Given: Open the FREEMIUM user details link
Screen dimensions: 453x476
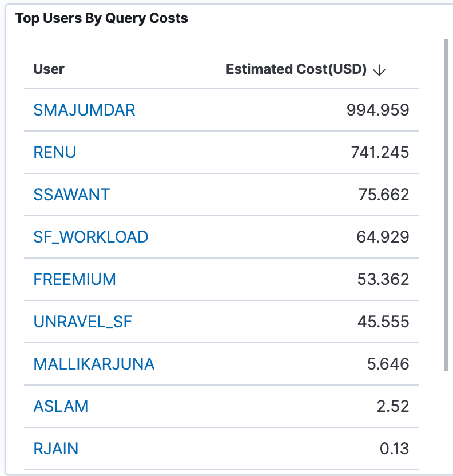Looking at the screenshot, I should [75, 279].
